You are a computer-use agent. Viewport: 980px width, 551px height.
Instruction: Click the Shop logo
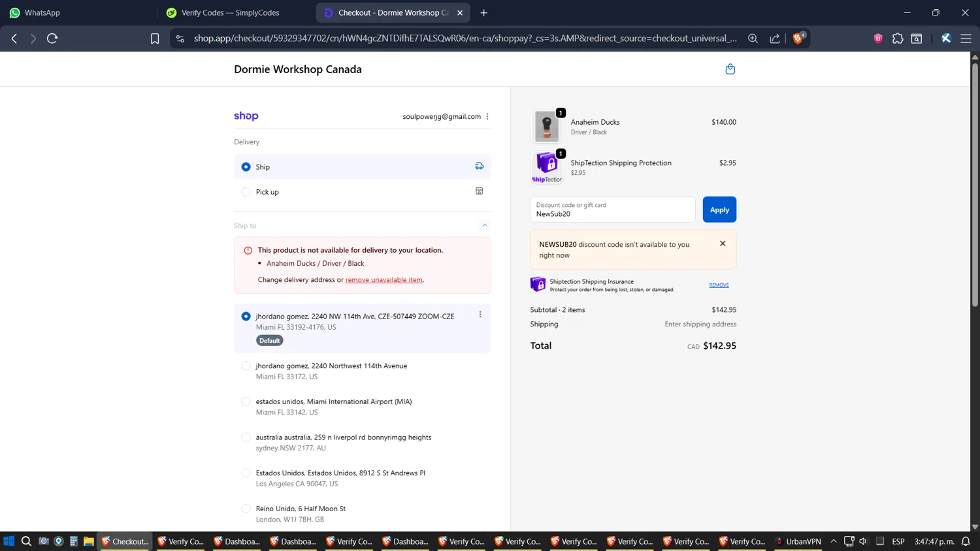246,116
